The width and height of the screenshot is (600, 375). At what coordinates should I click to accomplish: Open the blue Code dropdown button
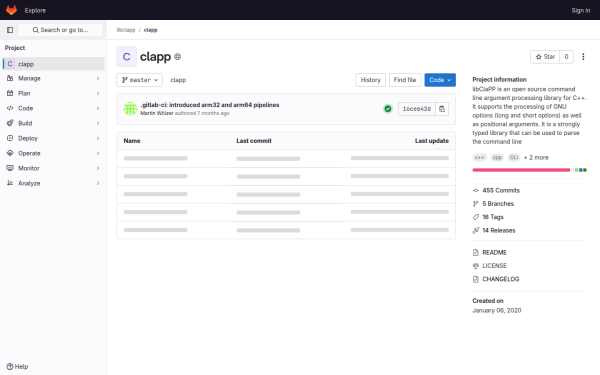point(440,80)
